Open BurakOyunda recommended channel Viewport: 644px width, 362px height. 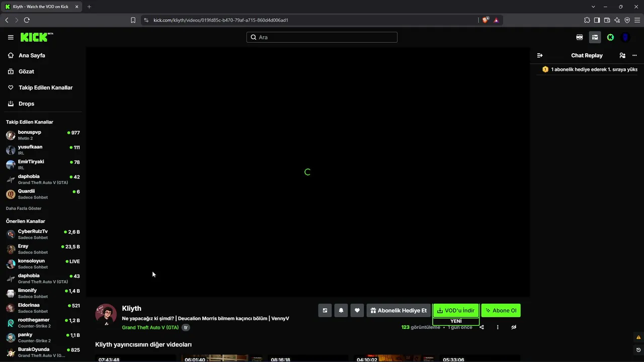[x=43, y=352]
